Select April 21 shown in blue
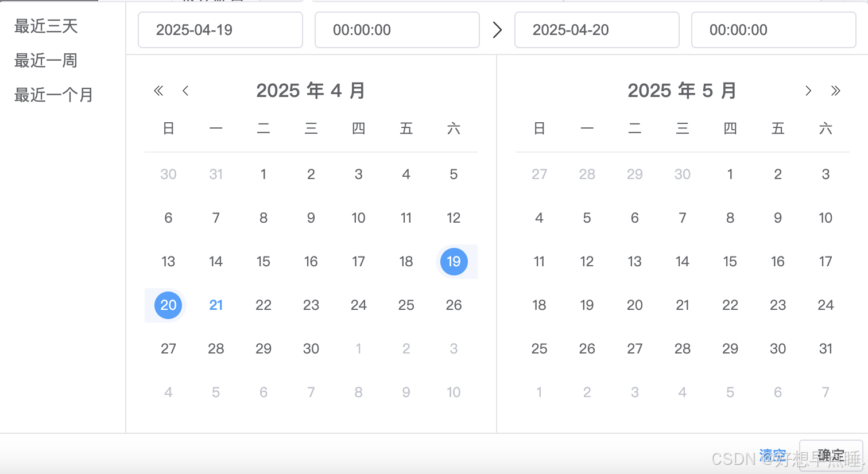Viewport: 868px width, 474px height. (216, 305)
